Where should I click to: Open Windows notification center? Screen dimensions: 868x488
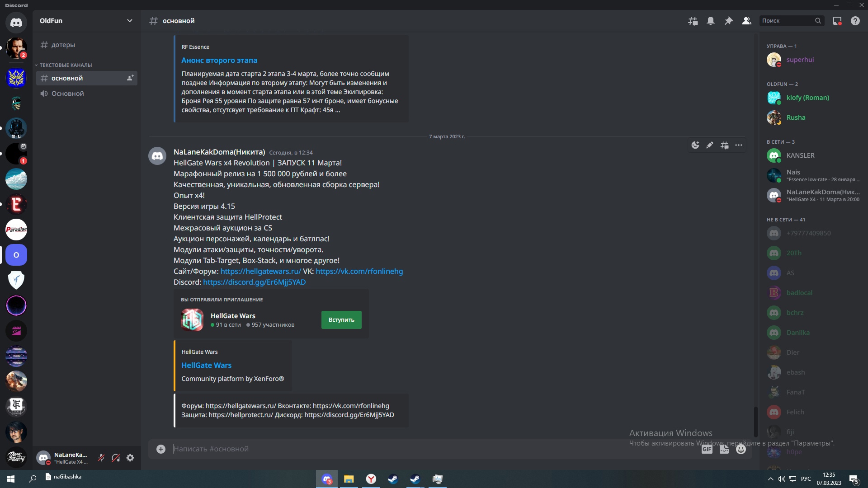[854, 479]
